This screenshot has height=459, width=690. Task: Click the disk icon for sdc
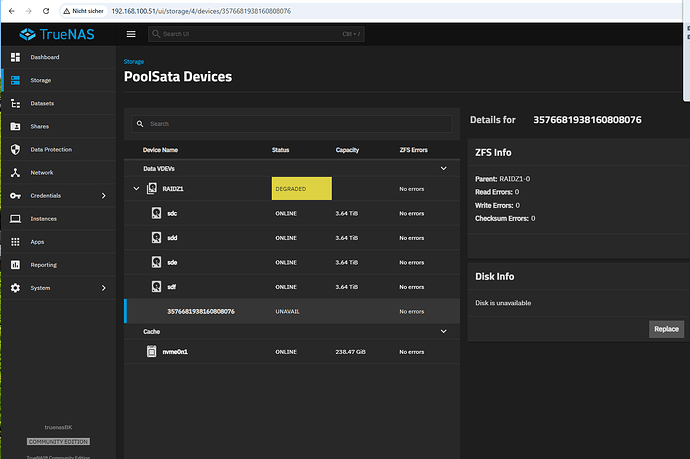156,213
